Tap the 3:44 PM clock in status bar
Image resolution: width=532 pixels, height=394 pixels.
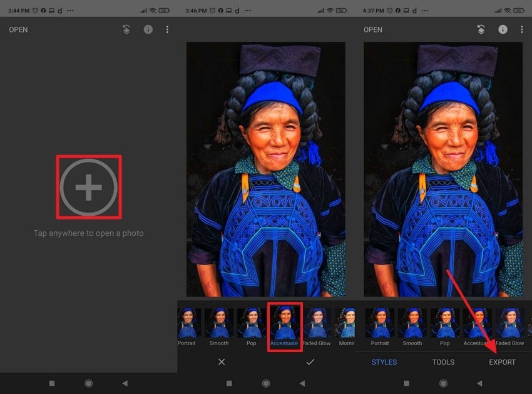(x=19, y=11)
